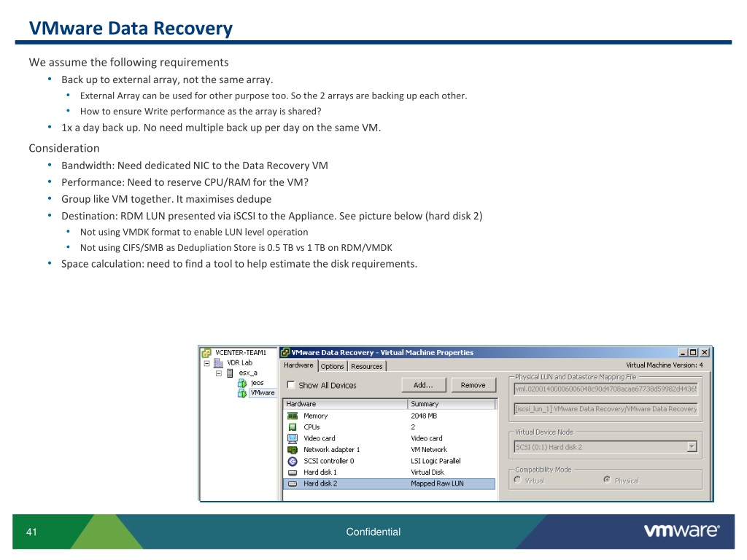Image resolution: width=747 pixels, height=560 pixels.
Task: Select the Memory row text
Action: [315, 416]
